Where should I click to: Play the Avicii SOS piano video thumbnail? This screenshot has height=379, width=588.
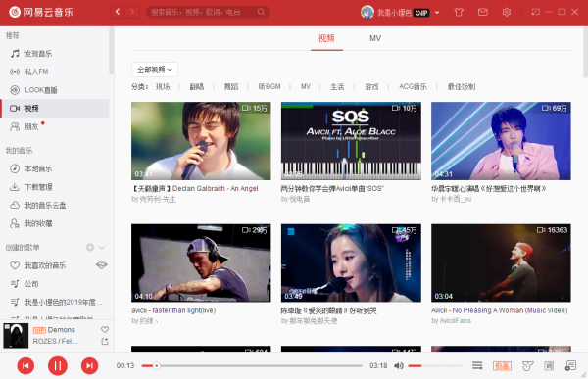coord(351,141)
